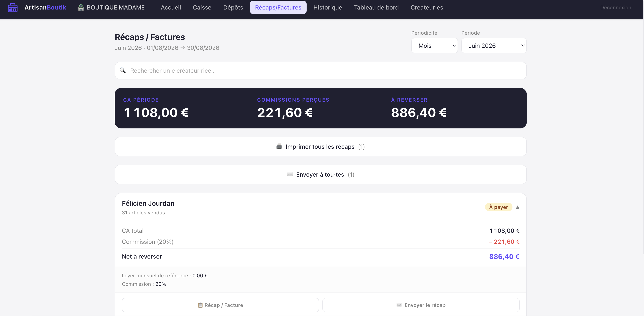Image resolution: width=644 pixels, height=316 pixels.
Task: Click the 31 articles vendus text
Action: [143, 212]
